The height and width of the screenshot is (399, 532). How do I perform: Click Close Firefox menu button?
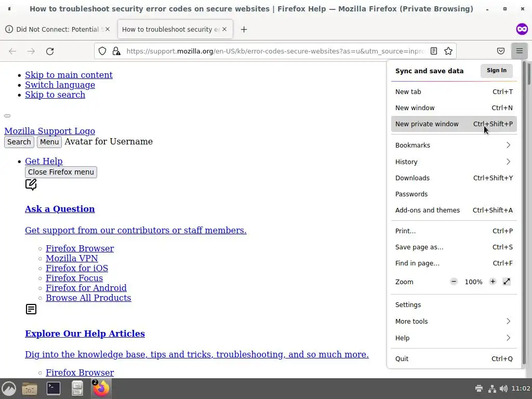(x=61, y=172)
